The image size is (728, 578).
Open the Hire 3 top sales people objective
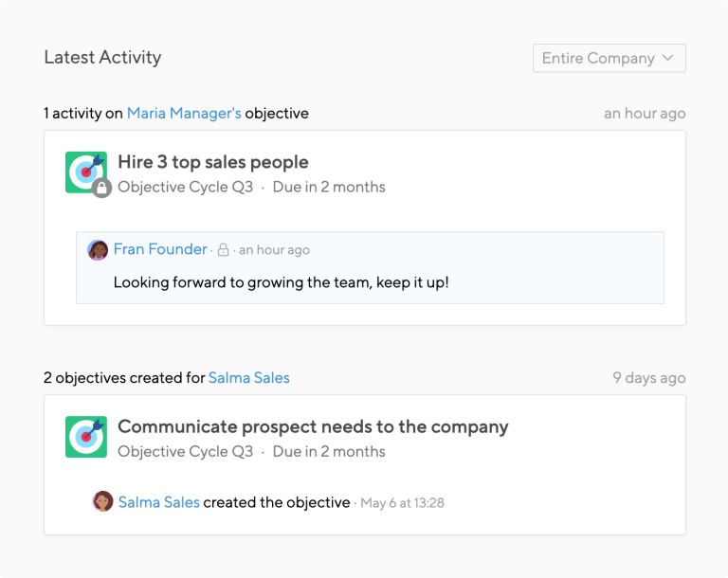coord(213,162)
